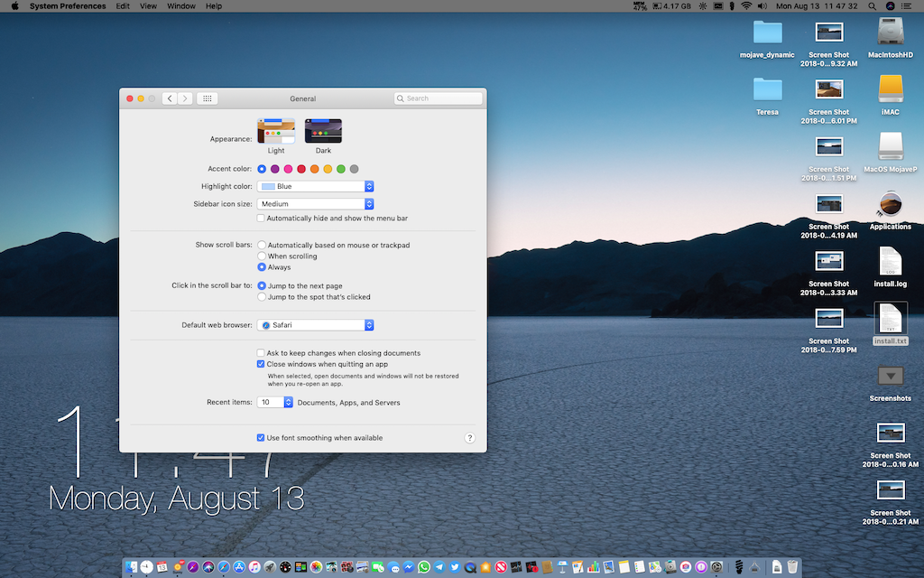
Task: Open the Window menu in the menu bar
Action: (x=181, y=6)
